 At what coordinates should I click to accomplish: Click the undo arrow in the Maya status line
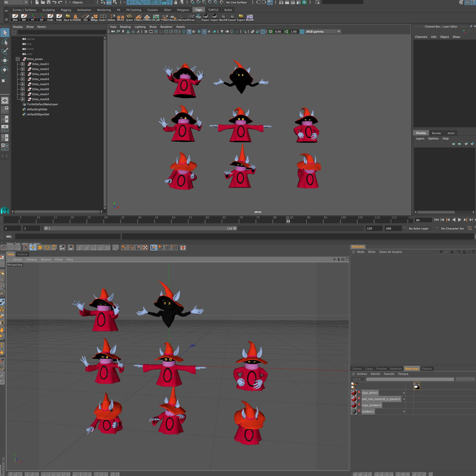point(54,2)
